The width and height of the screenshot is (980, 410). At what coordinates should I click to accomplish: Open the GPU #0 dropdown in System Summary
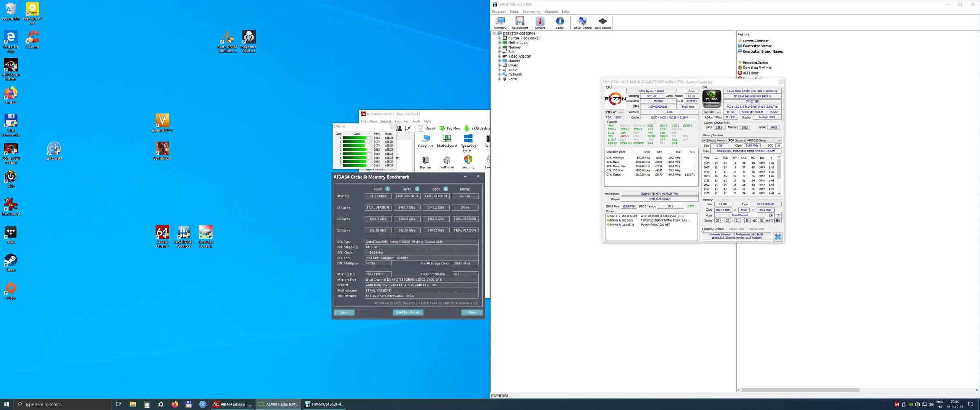tap(712, 112)
